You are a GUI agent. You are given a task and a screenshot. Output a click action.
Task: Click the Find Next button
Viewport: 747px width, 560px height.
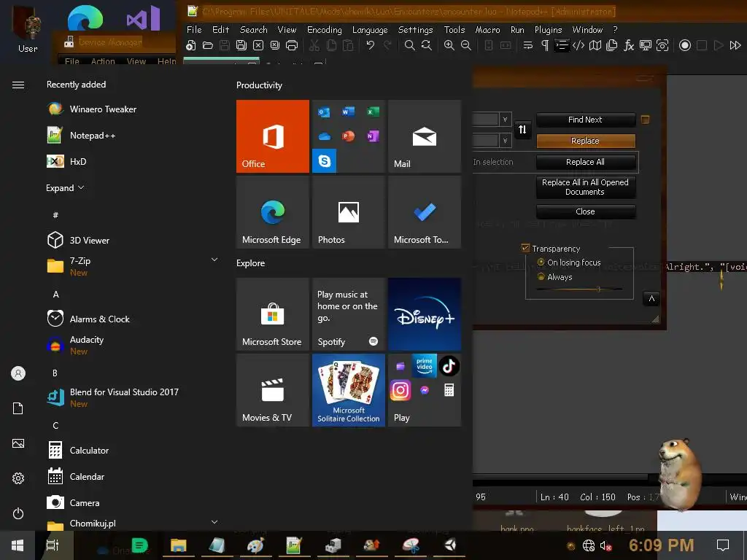coord(586,120)
